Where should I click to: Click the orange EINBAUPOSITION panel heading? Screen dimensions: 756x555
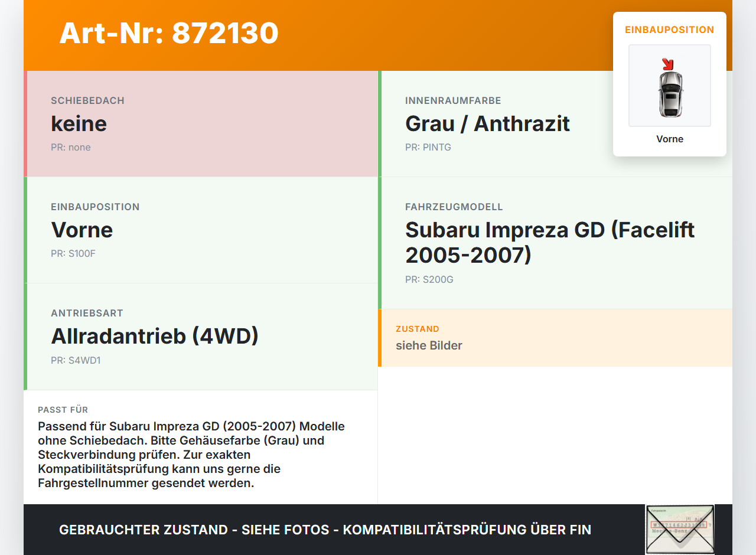pyautogui.click(x=670, y=30)
